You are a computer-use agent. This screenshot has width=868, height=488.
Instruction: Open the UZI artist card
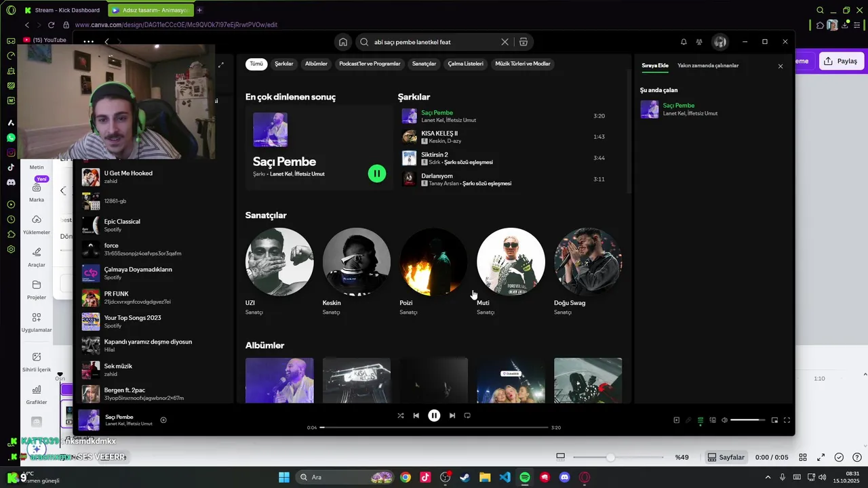(279, 271)
